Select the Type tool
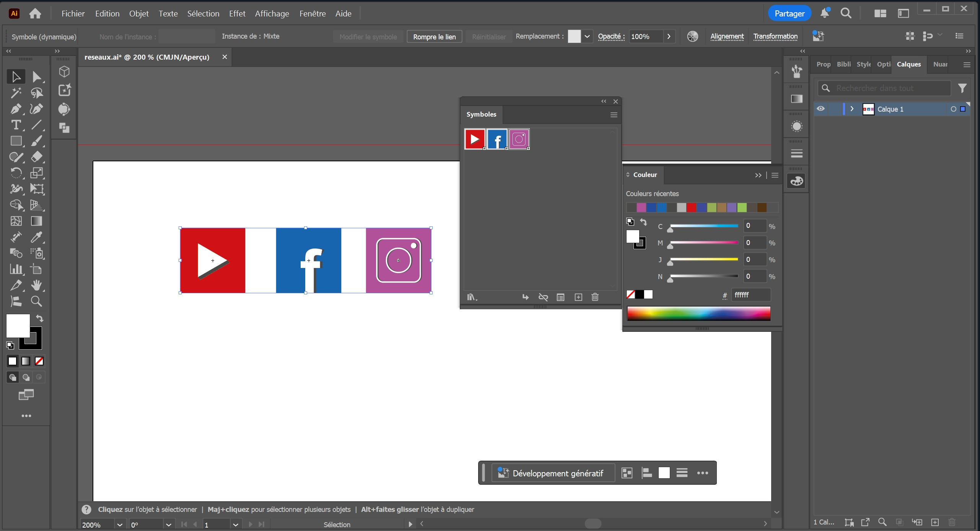Viewport: 980px width, 531px height. (x=16, y=125)
